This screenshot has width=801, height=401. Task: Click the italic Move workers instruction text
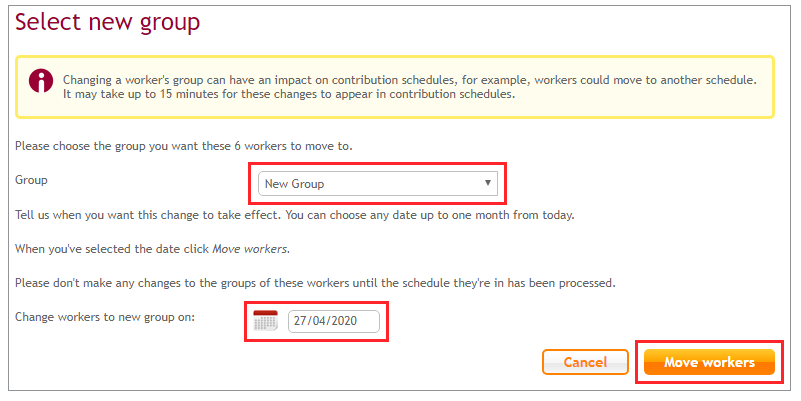pyautogui.click(x=251, y=249)
